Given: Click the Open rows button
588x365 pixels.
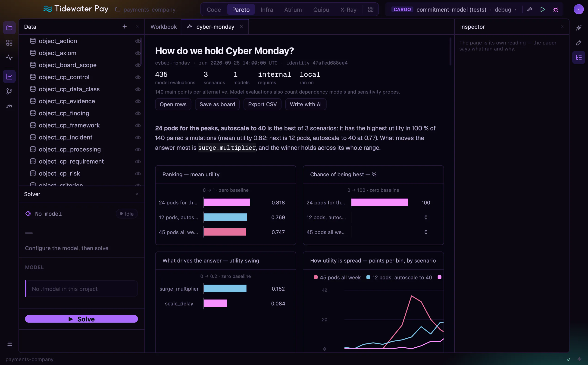Looking at the screenshot, I should point(173,104).
